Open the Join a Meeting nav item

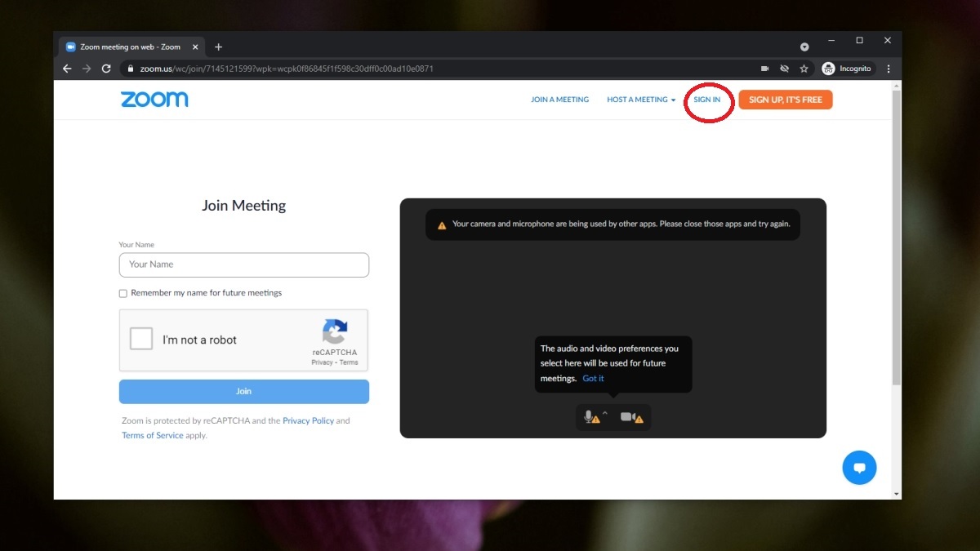559,100
